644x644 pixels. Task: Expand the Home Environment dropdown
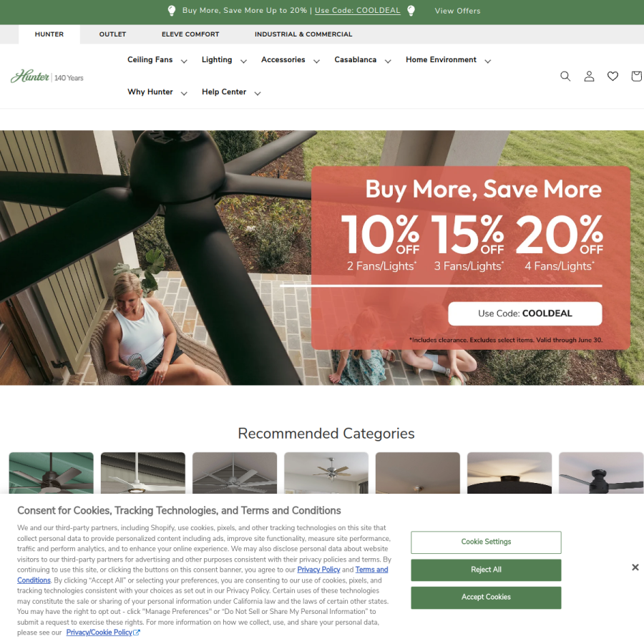pyautogui.click(x=448, y=60)
